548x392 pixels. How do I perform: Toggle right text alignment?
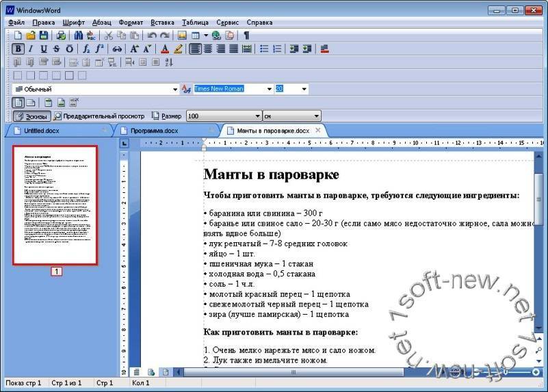coord(221,49)
